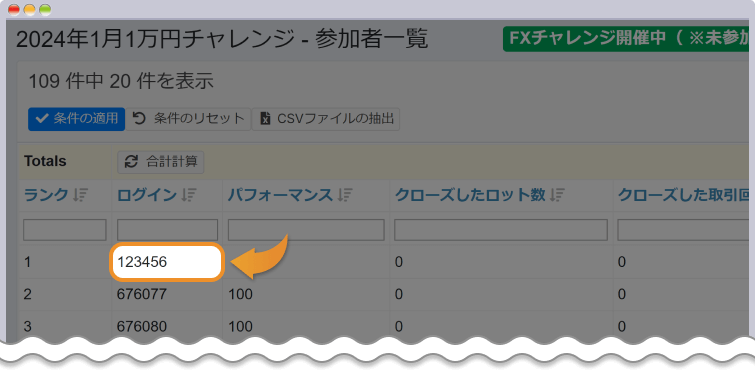Click closed lots value 0 in row 676077
Screen dimensions: 755x373
[x=399, y=294]
